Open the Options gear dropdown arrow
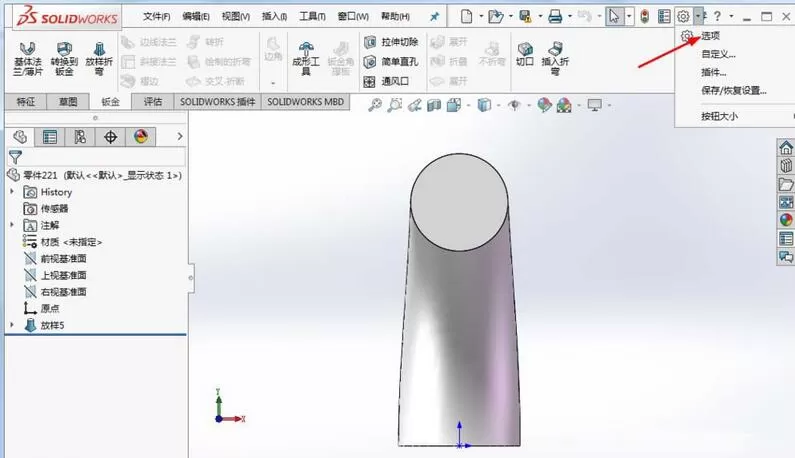Viewport: 795px width, 458px height. (x=698, y=17)
